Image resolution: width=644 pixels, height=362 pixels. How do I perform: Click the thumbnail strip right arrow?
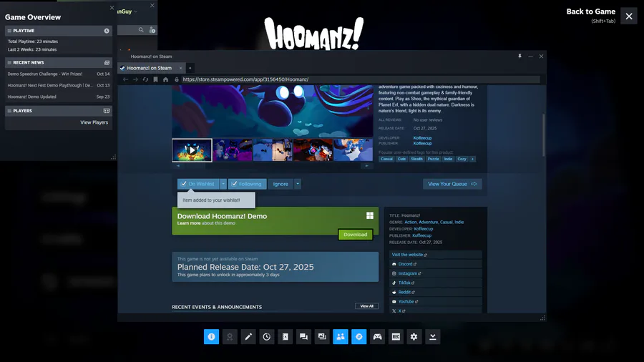click(x=367, y=166)
